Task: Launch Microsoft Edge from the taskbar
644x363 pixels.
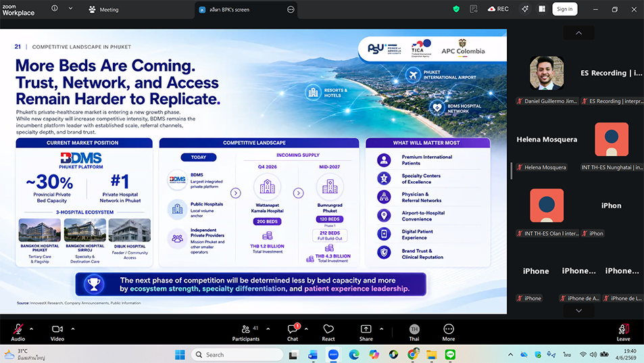Action: 353,355
